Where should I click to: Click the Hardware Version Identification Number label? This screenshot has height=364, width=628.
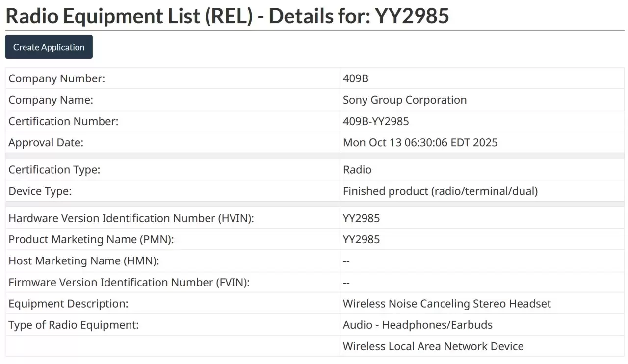(x=131, y=218)
